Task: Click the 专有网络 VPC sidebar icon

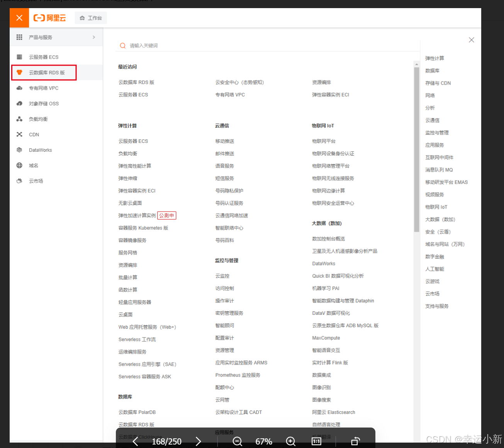Action: [x=19, y=88]
